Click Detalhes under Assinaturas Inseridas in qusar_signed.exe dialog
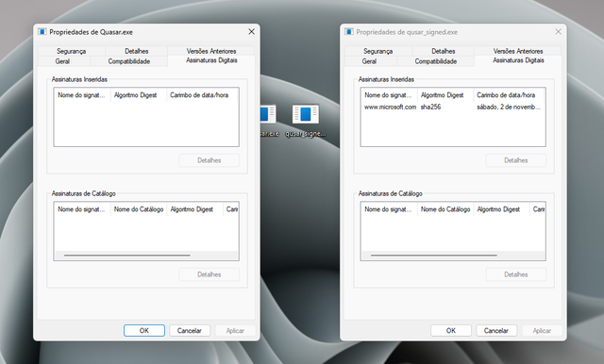Viewport: 604px width, 364px height. [x=516, y=160]
